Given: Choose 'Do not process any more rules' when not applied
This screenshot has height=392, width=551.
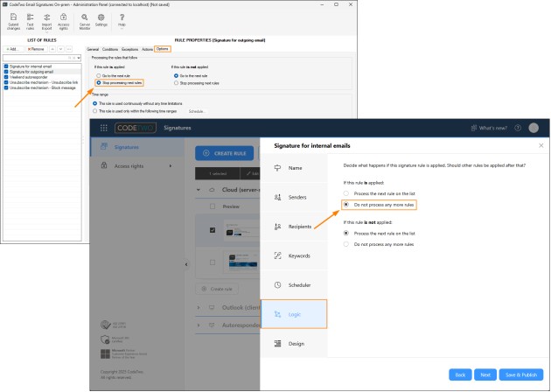Looking at the screenshot, I should point(346,244).
